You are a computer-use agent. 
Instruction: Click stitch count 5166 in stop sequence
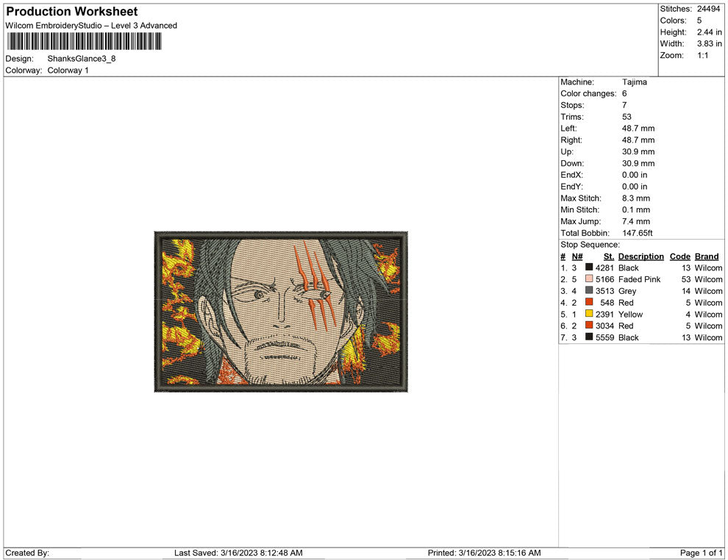[x=604, y=279]
